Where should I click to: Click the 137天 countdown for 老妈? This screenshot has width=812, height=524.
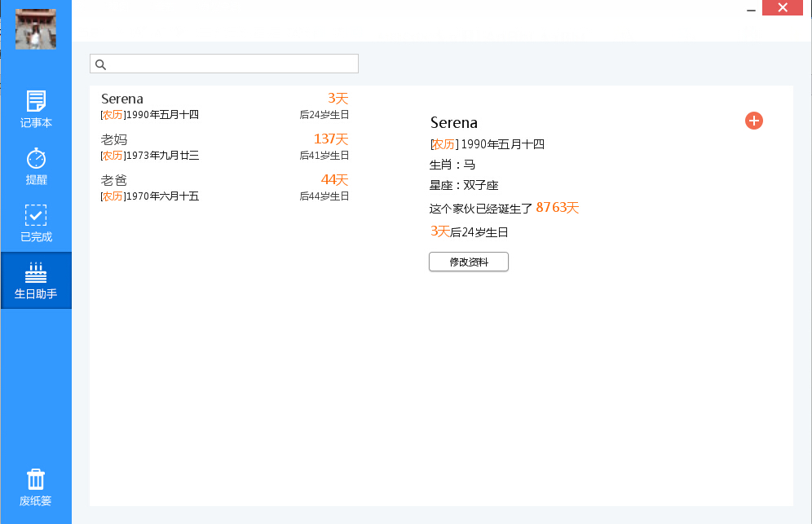click(331, 139)
